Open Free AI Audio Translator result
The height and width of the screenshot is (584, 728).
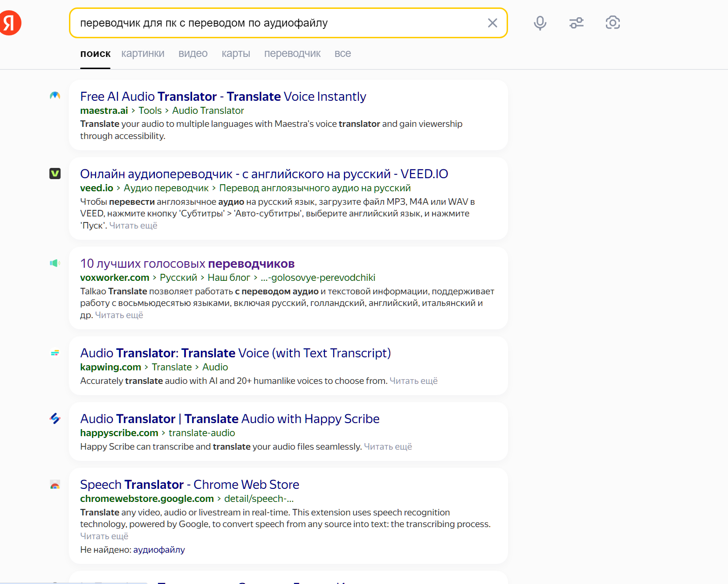pyautogui.click(x=223, y=97)
